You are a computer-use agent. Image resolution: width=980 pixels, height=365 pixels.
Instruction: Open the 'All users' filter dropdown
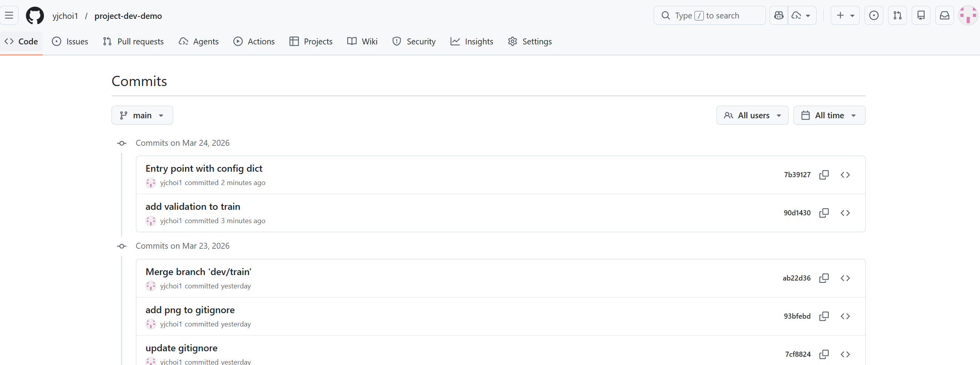[x=752, y=115]
